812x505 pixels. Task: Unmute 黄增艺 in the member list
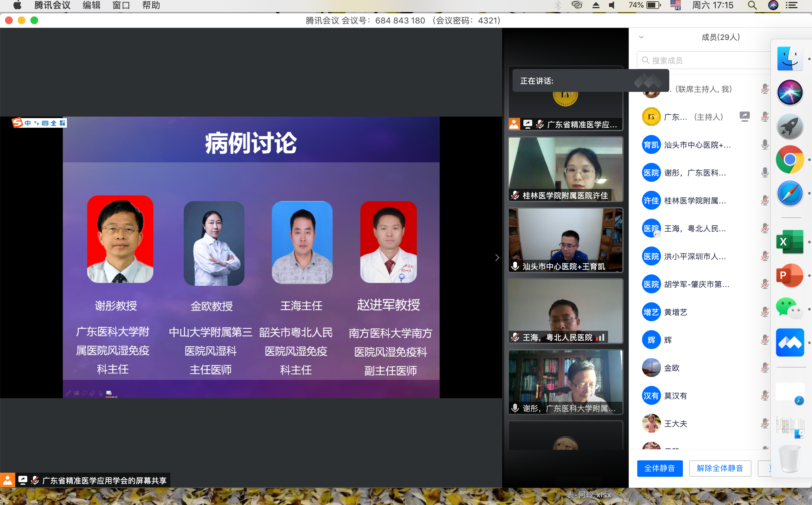(x=764, y=312)
